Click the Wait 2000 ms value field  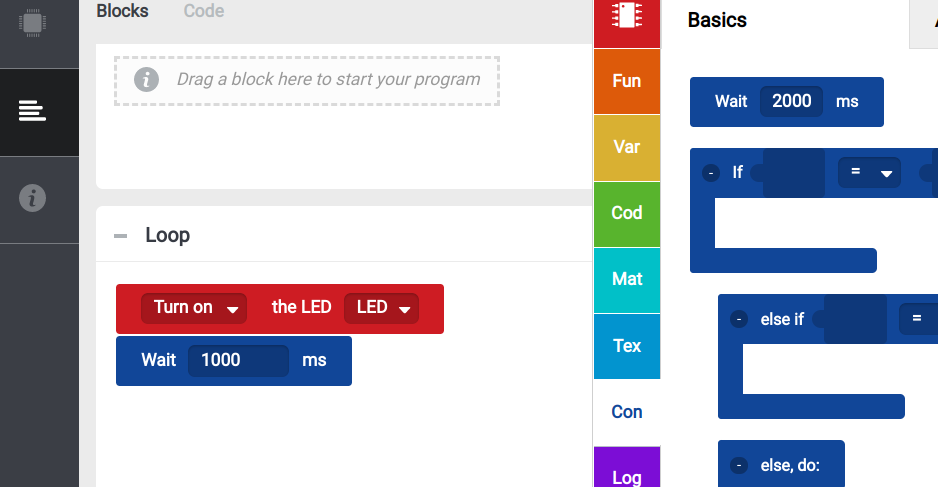click(x=792, y=102)
